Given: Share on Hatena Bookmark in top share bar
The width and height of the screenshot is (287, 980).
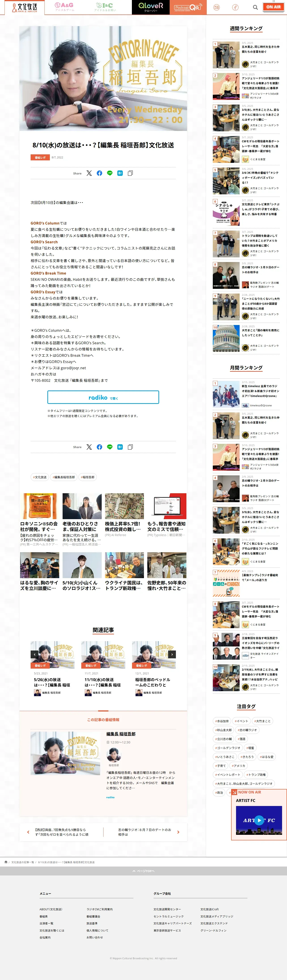Looking at the screenshot, I should [120, 173].
